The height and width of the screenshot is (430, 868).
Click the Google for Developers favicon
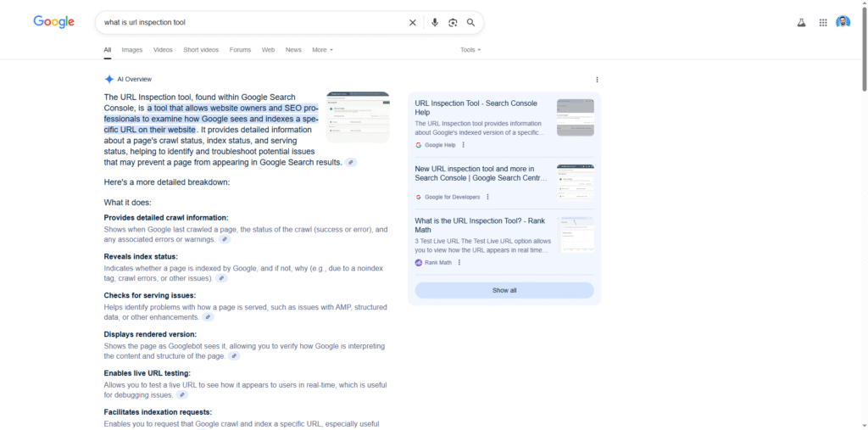(x=419, y=197)
